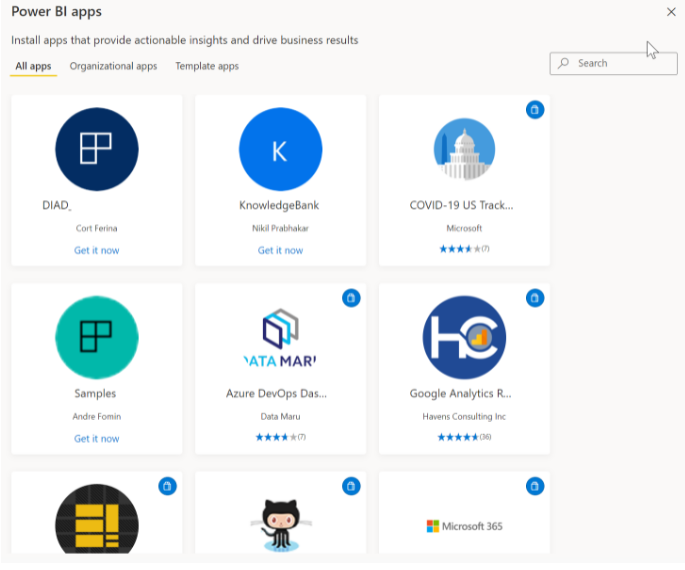Viewport: 685px width, 570px height.
Task: Click star rating on COVID-19 card
Action: tap(464, 249)
